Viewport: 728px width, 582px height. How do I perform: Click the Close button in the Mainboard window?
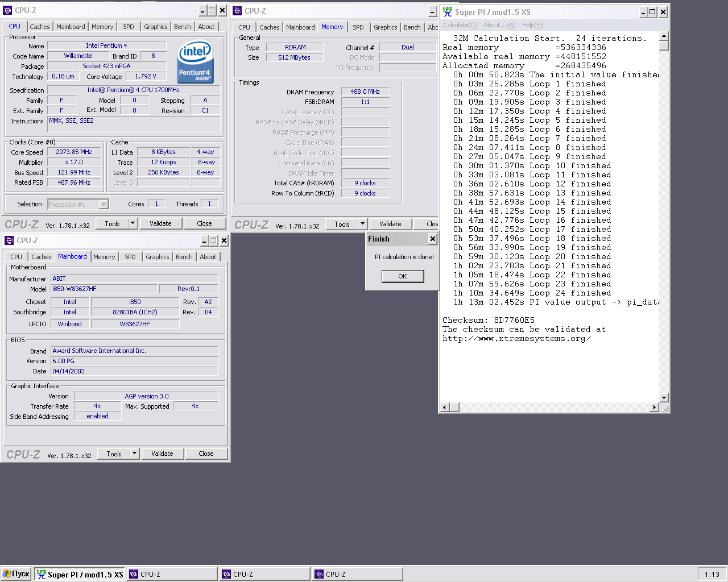point(206,454)
